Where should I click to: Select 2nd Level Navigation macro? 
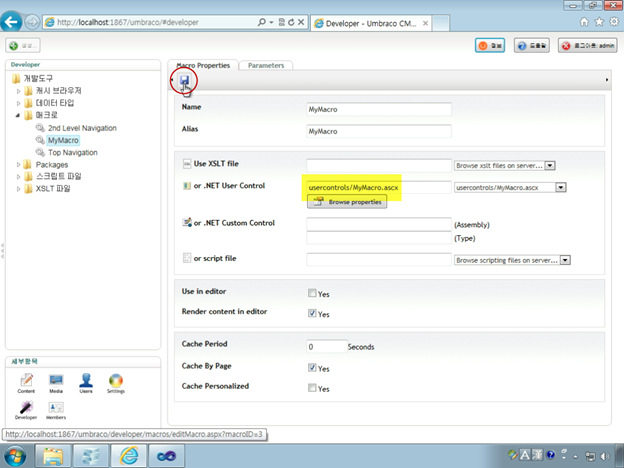(82, 128)
